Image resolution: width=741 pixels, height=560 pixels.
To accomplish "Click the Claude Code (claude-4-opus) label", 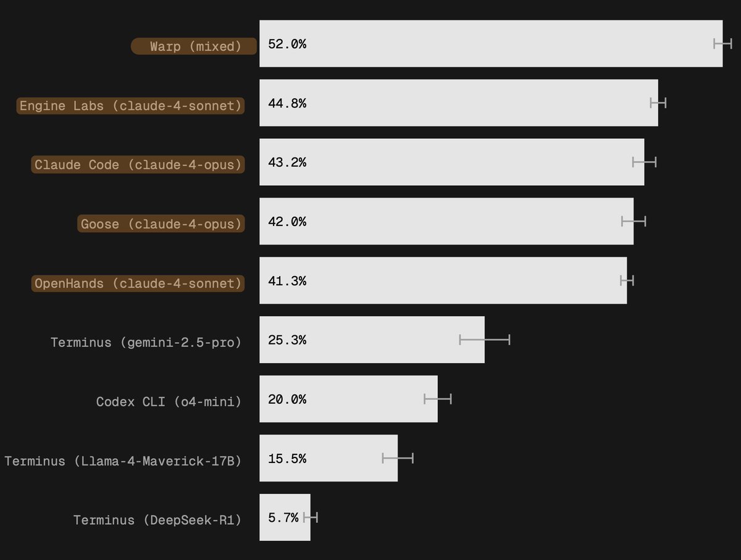I will pyautogui.click(x=138, y=165).
